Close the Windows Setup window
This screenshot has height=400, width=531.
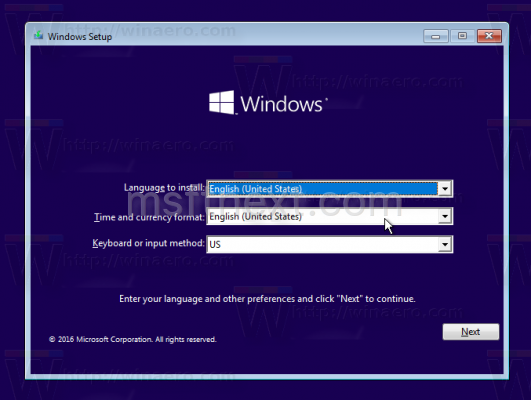(489, 36)
